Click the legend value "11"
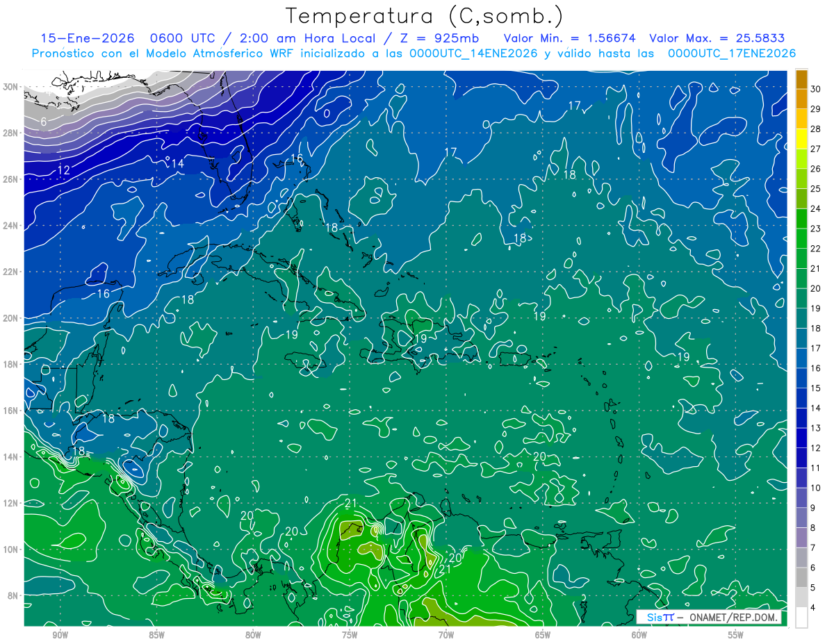The height and width of the screenshot is (644, 834). tap(816, 468)
